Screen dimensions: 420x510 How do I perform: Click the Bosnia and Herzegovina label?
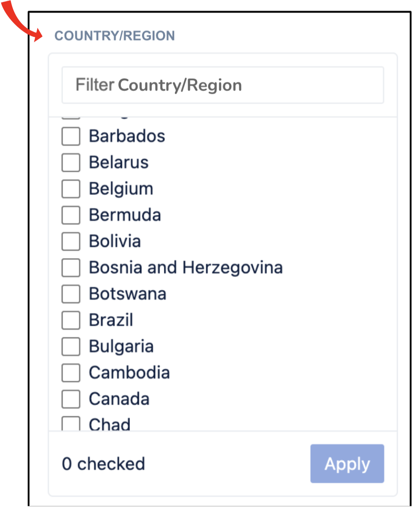[x=185, y=268]
